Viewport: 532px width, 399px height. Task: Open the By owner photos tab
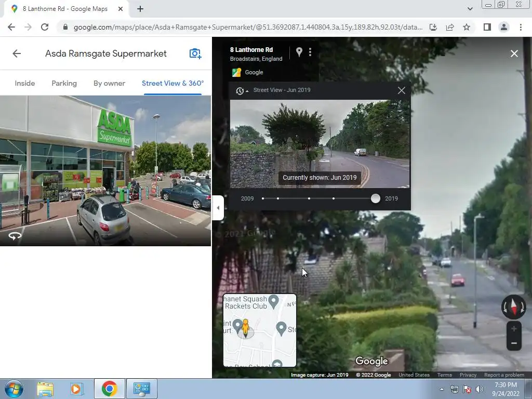[109, 83]
